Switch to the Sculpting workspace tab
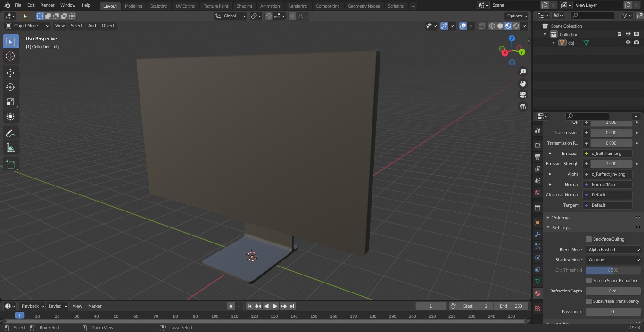The height and width of the screenshot is (332, 644). [x=159, y=6]
